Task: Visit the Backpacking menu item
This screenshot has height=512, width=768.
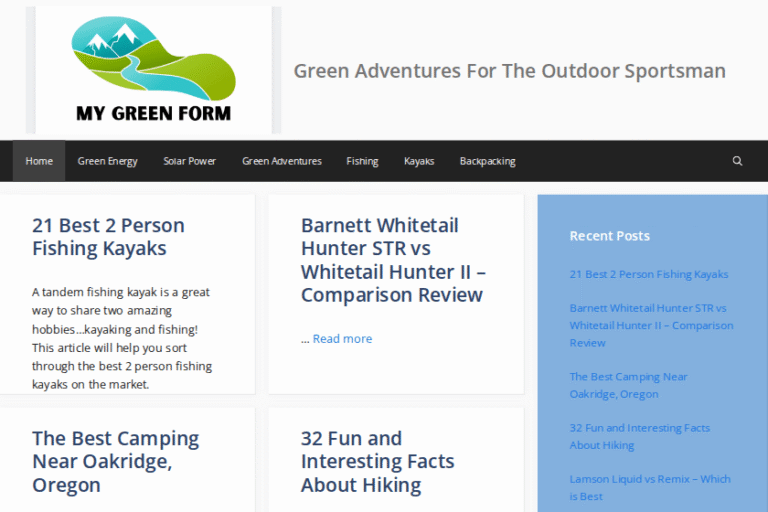Action: tap(487, 161)
